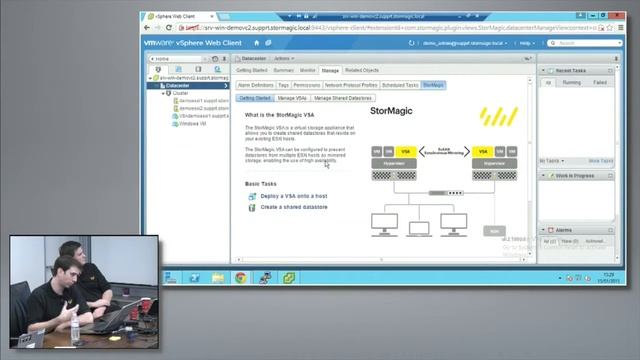Show Failed tasks in Recent Tasks
The width and height of the screenshot is (640, 360).
click(x=600, y=82)
